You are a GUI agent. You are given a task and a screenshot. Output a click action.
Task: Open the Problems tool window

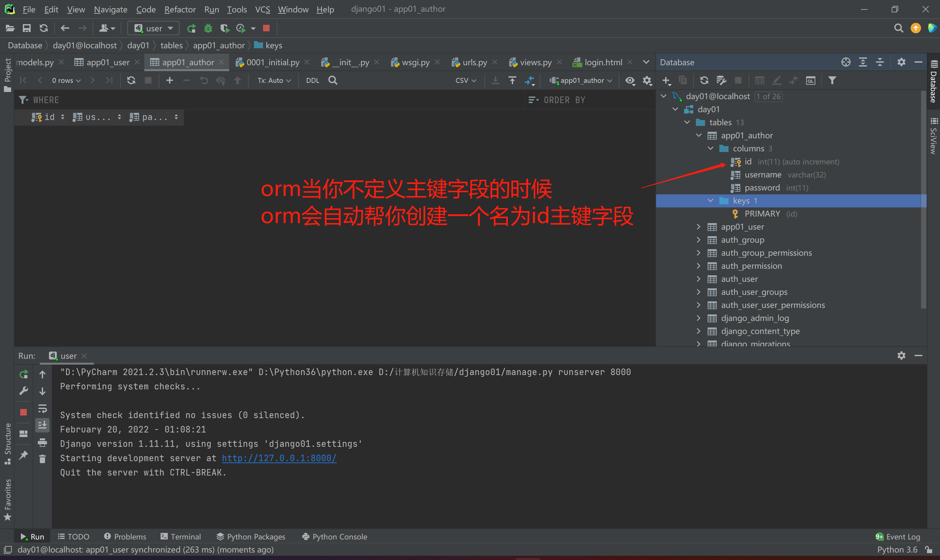[125, 537]
